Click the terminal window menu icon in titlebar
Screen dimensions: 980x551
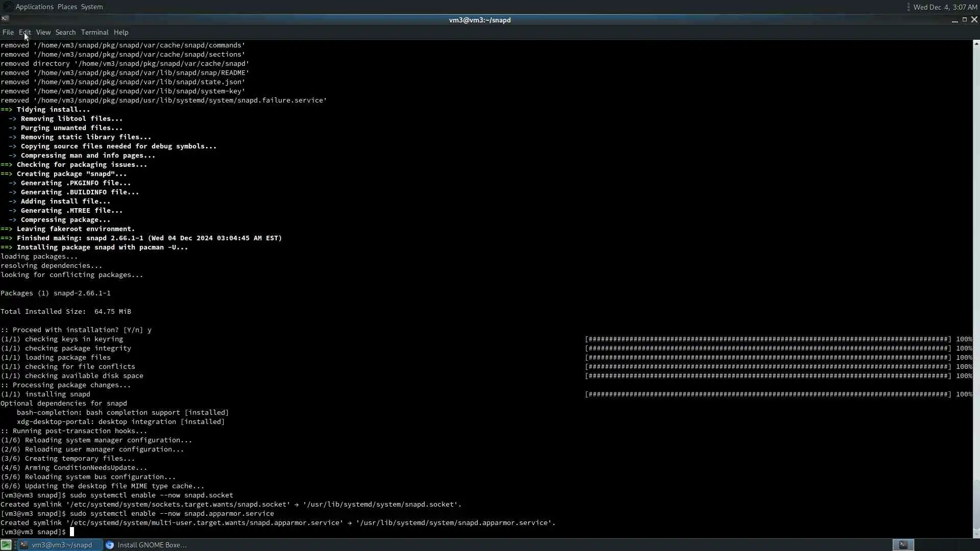point(5,19)
